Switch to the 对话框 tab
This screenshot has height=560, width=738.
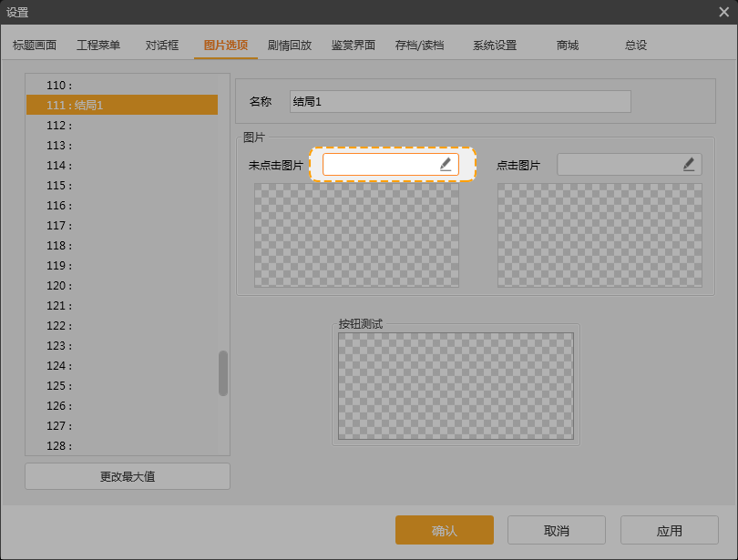[x=160, y=44]
